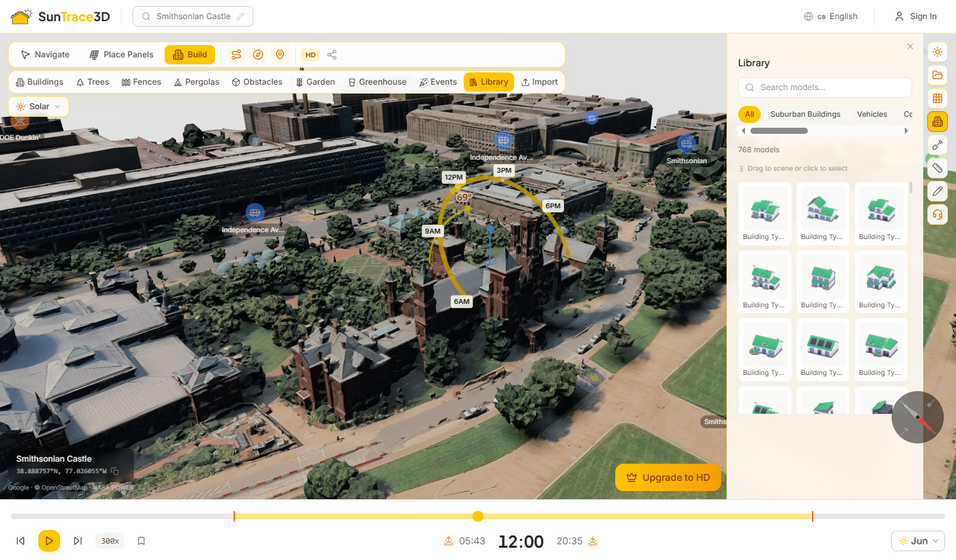Open the Greenhouse build category
This screenshot has height=560, width=956.
tap(378, 82)
